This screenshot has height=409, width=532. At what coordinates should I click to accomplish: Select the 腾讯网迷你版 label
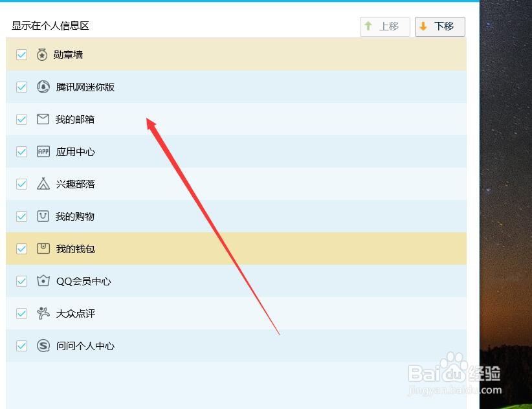[x=85, y=87]
